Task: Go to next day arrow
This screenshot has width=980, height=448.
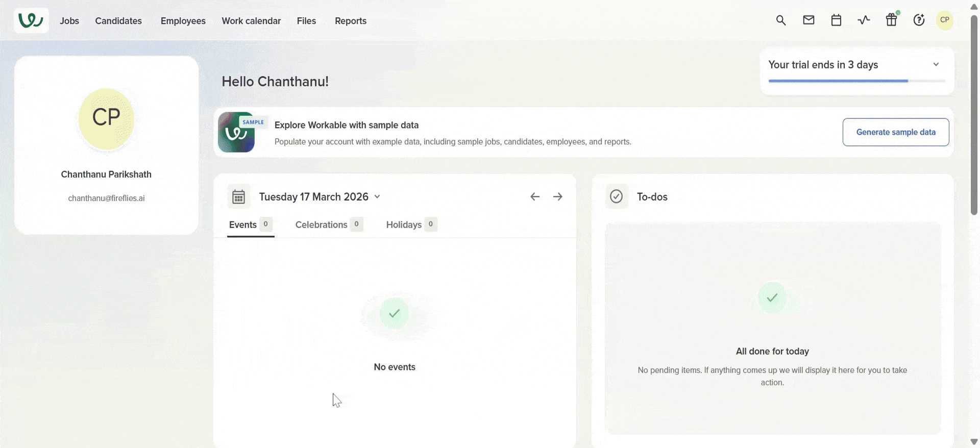Action: (558, 196)
